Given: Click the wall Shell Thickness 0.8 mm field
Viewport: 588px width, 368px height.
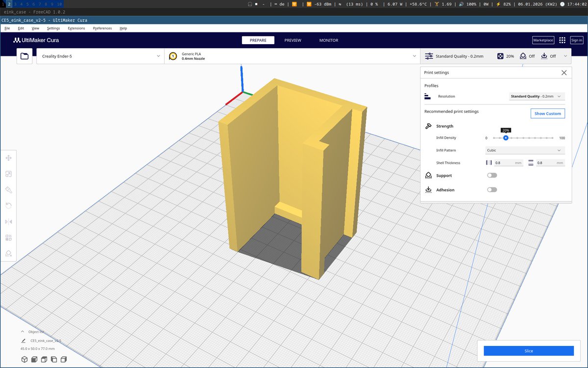Looking at the screenshot, I should coord(508,162).
